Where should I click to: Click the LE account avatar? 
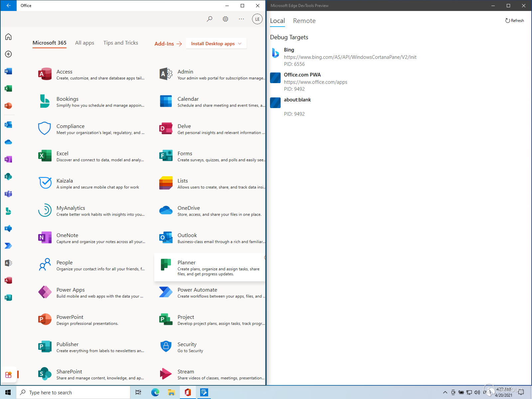coord(257,19)
